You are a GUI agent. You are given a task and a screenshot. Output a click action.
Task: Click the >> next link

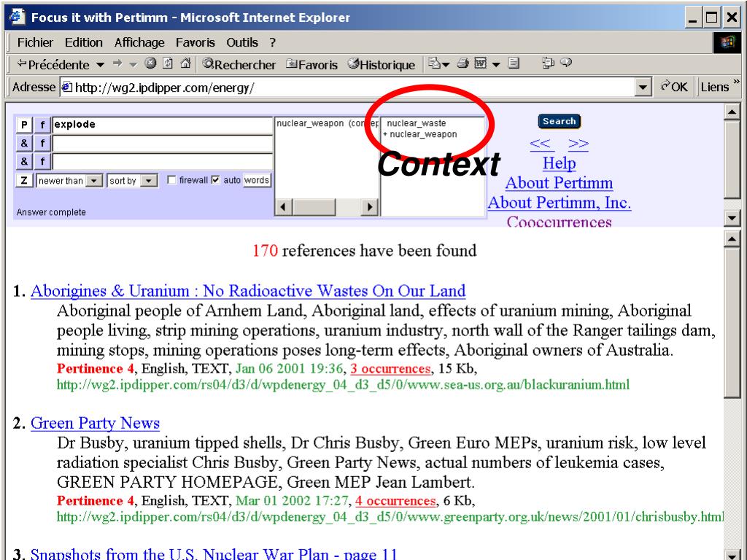[x=578, y=144]
